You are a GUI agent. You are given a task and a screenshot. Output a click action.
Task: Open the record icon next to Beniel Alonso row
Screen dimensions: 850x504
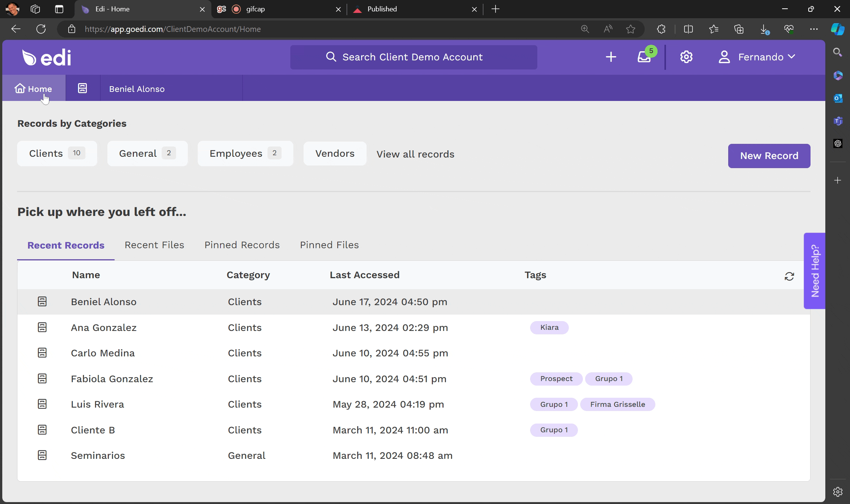click(42, 302)
